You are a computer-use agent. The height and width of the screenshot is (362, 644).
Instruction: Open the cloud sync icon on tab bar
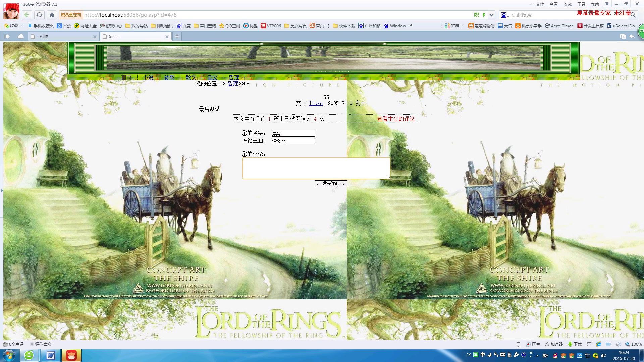(21, 36)
